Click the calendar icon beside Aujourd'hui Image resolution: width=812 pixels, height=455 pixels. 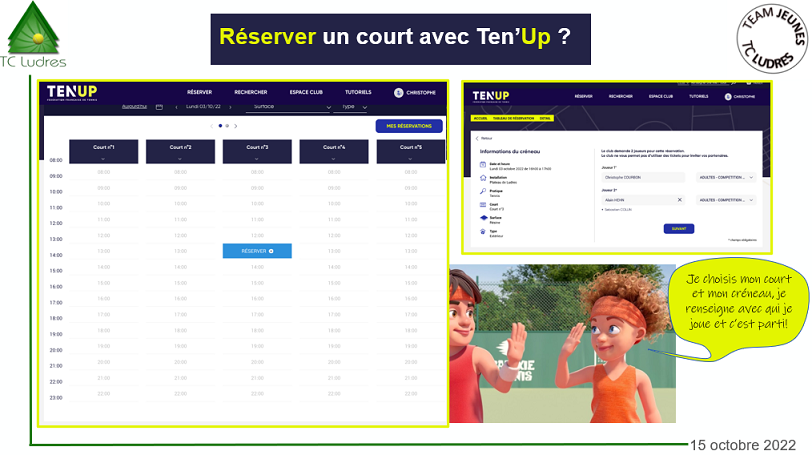point(159,106)
